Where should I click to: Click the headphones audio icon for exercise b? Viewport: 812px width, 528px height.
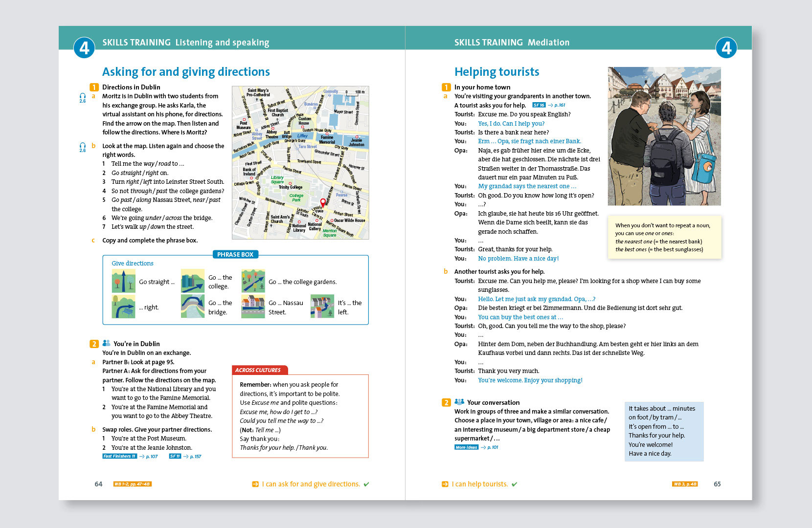(x=83, y=147)
